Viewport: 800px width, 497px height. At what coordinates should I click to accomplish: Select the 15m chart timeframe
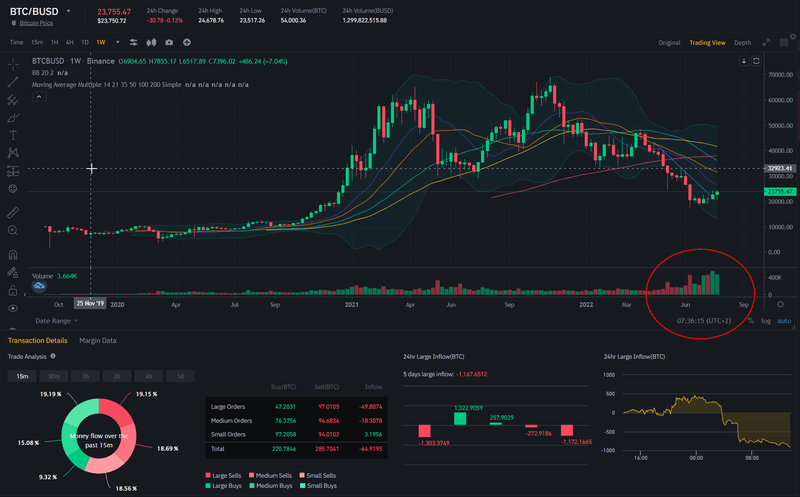pos(37,42)
